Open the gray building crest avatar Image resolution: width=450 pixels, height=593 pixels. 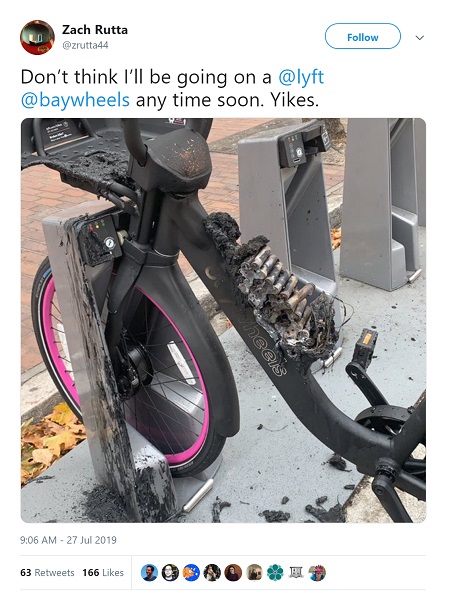tap(296, 573)
